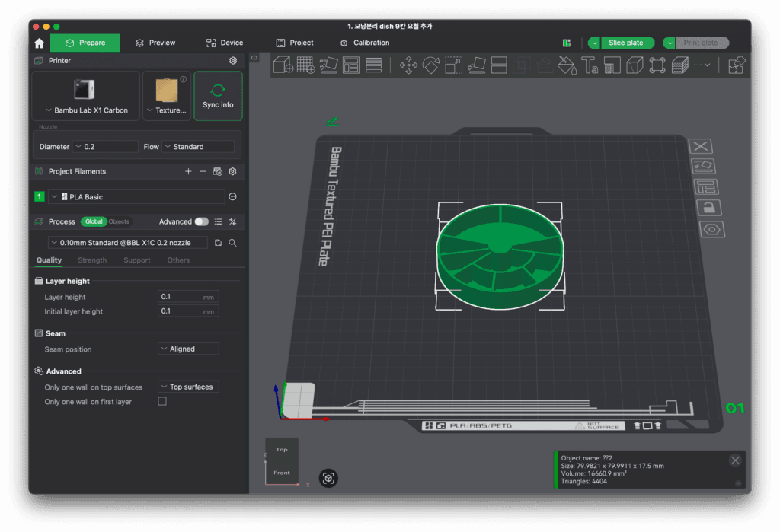Click the Auto orient toolbar icon
Image resolution: width=780 pixels, height=532 pixels.
tap(328, 65)
